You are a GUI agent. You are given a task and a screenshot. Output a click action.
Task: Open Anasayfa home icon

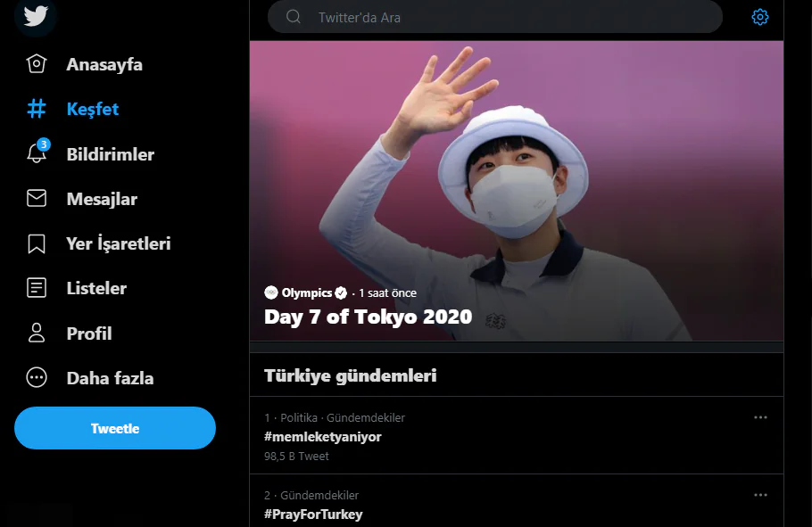(37, 64)
